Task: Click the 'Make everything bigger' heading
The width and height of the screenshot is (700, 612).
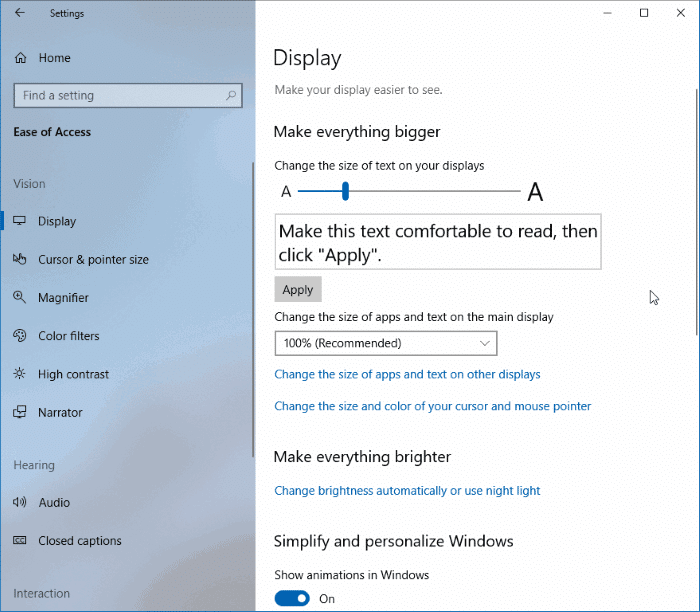Action: coord(357,132)
